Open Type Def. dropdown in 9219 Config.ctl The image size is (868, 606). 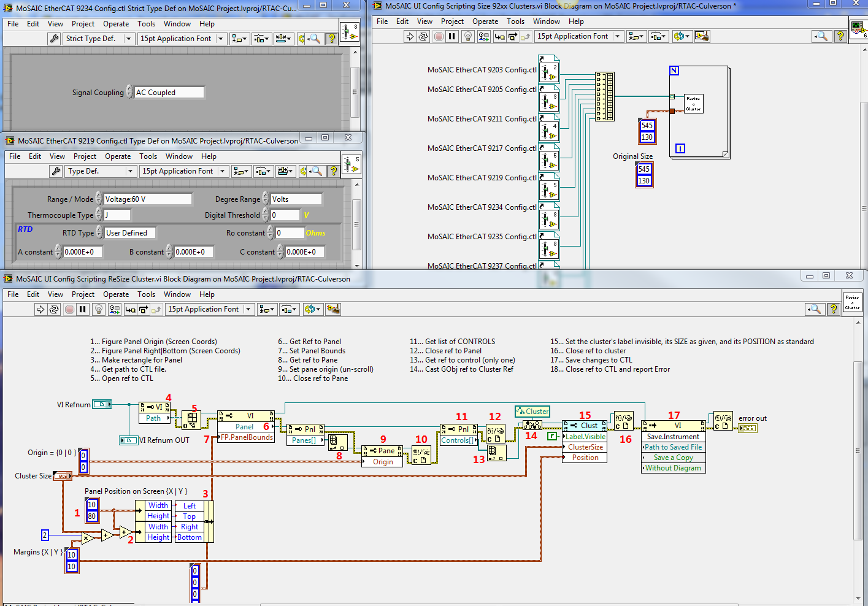pyautogui.click(x=100, y=171)
